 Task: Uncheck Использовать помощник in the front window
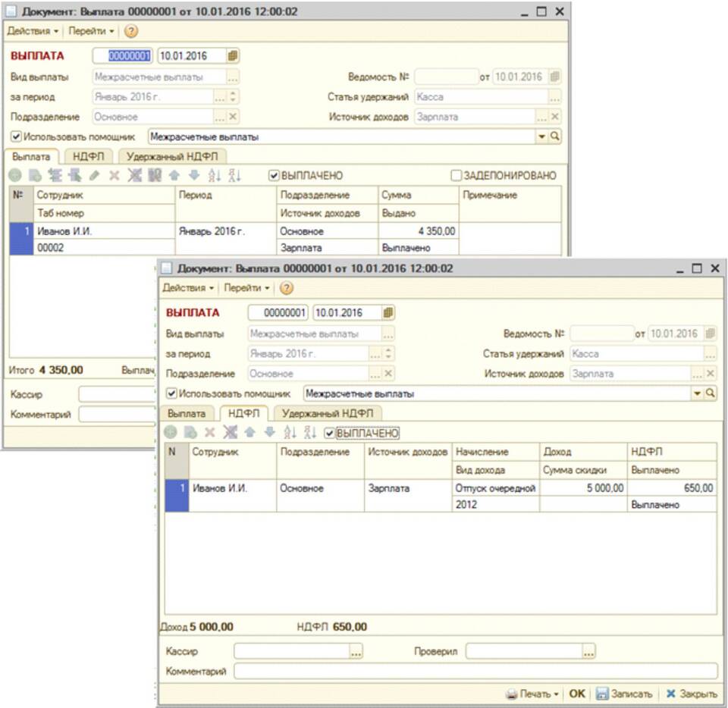172,393
